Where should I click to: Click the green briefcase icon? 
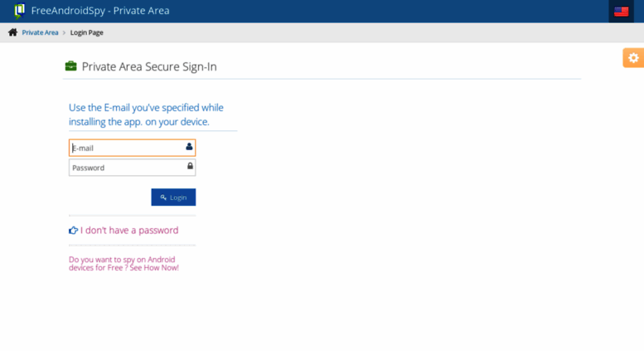tap(70, 66)
